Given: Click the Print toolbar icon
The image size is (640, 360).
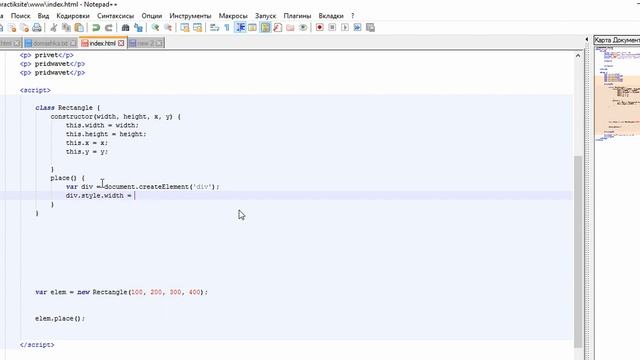Looking at the screenshot, I should tap(37, 28).
